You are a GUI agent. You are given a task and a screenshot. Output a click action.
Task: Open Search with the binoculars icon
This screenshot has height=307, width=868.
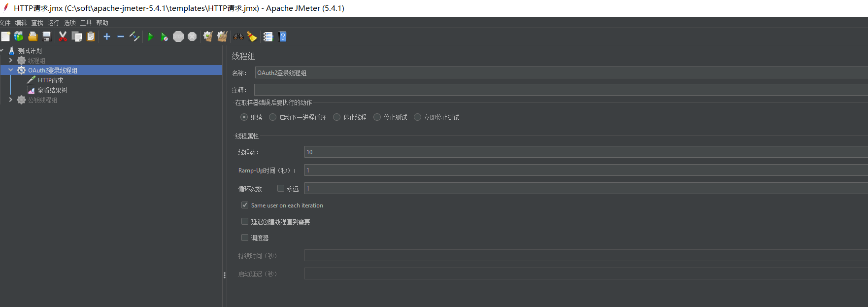point(238,36)
